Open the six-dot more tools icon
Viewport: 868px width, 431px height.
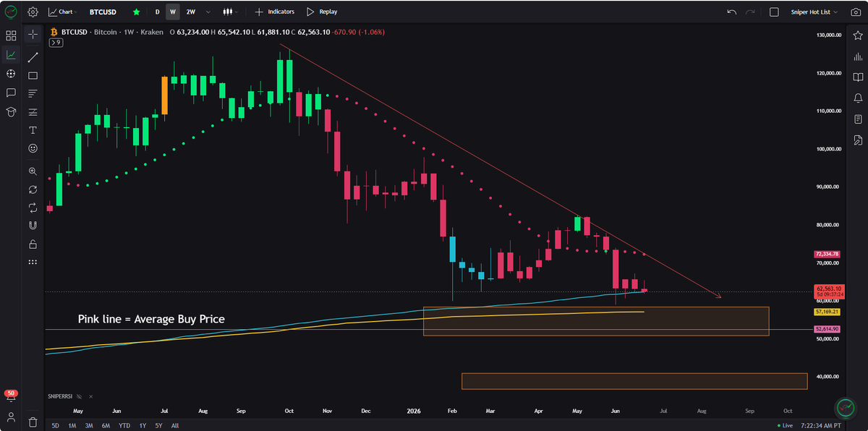[x=33, y=262]
